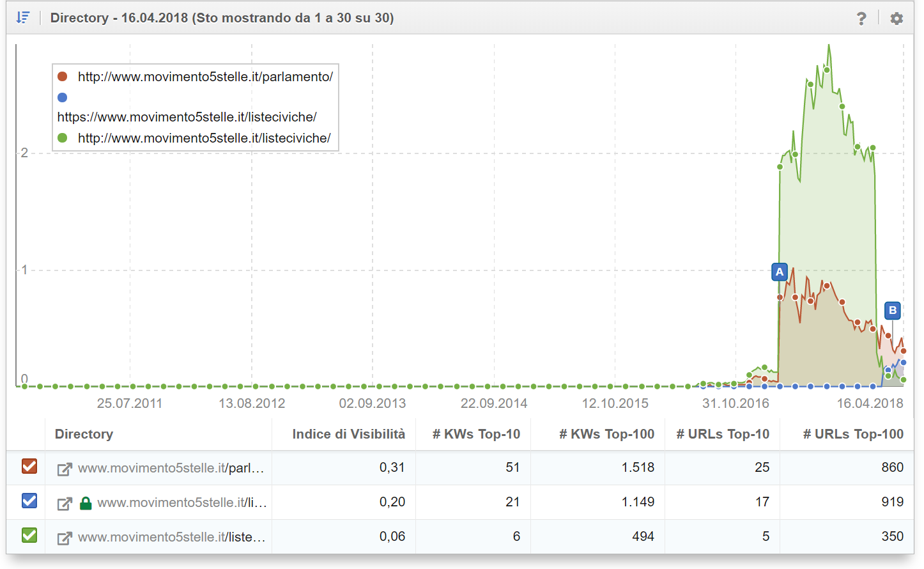This screenshot has width=924, height=569.
Task: Click visibility value 0,31
Action: tap(392, 467)
